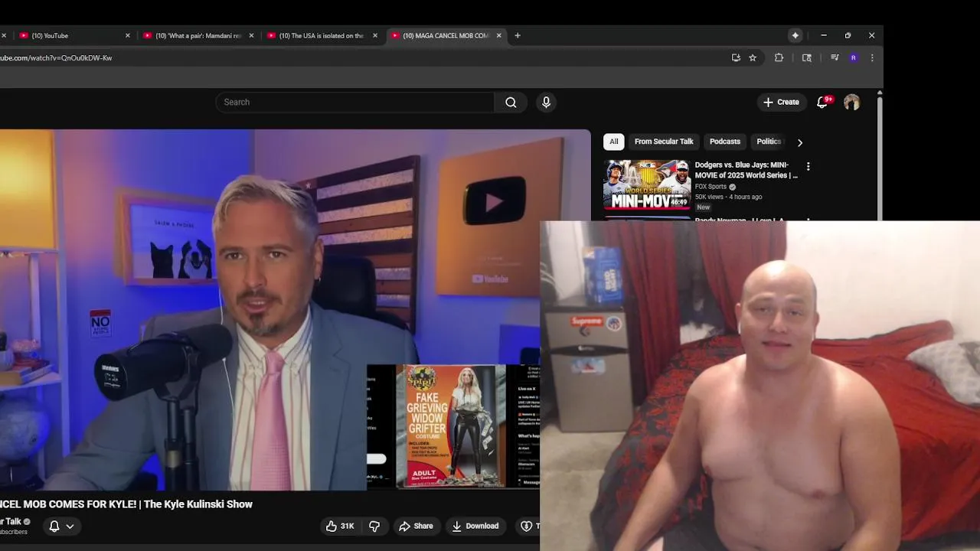Image resolution: width=980 pixels, height=551 pixels.
Task: Open the Chrome profile R avatar
Action: [853, 57]
